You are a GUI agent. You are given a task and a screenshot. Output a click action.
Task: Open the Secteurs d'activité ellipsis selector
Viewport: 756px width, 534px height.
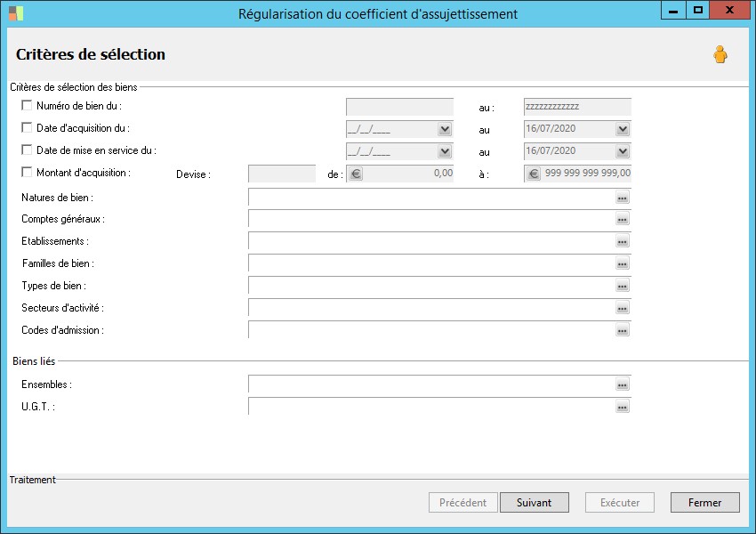[x=623, y=309]
